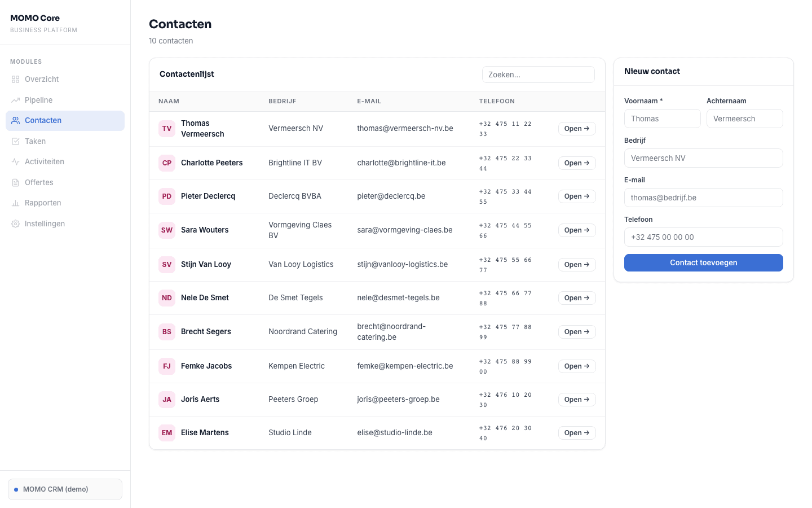Open Charlotte Peeters' contact details
Screen dimensions: 812x508
[576, 163]
